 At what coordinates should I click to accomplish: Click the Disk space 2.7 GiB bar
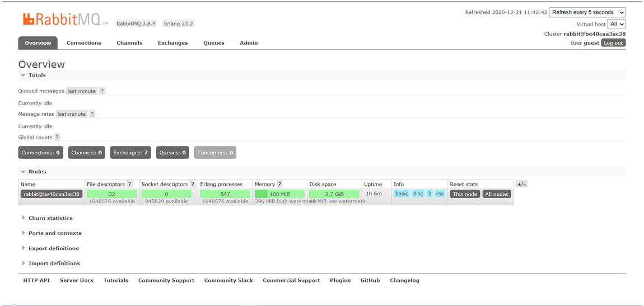(x=334, y=194)
